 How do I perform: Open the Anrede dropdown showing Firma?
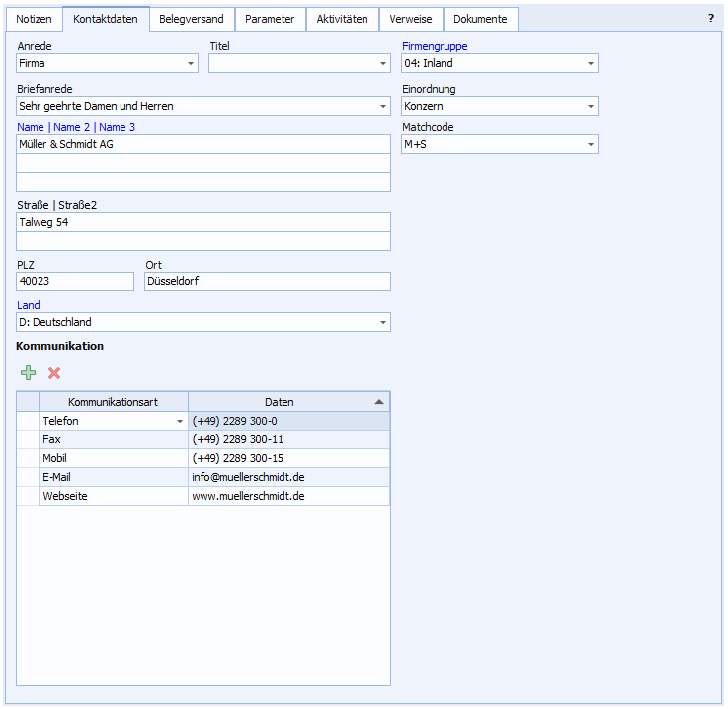190,64
